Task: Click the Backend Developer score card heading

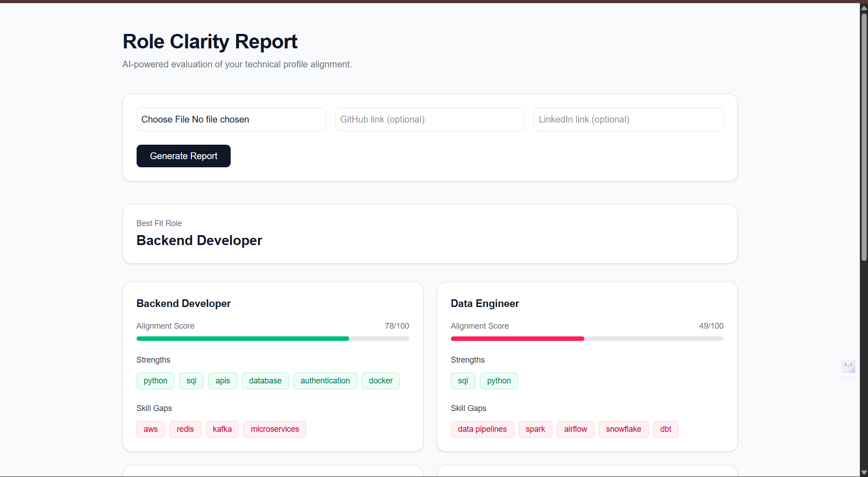Action: (184, 303)
